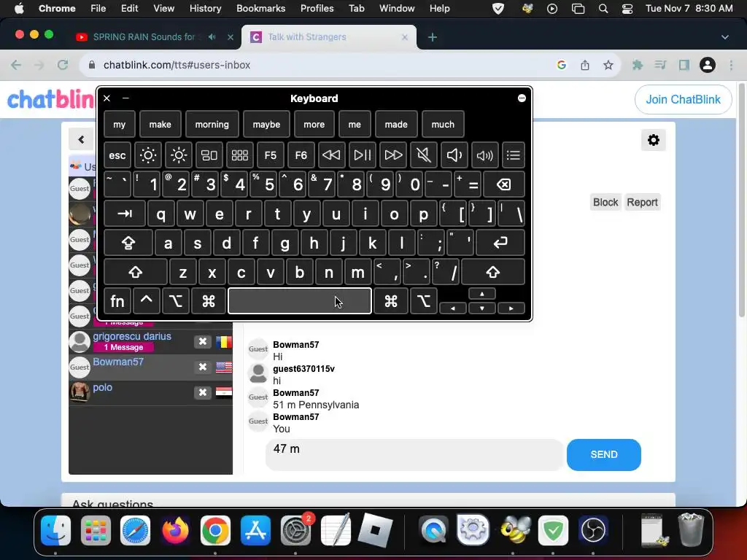Toggle the right command key

[x=391, y=301]
